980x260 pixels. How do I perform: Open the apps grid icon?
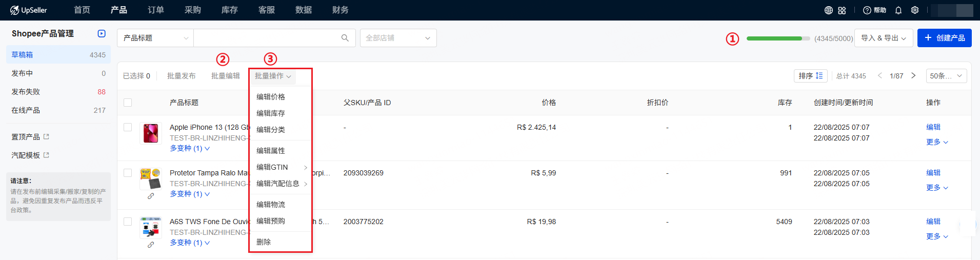(842, 10)
